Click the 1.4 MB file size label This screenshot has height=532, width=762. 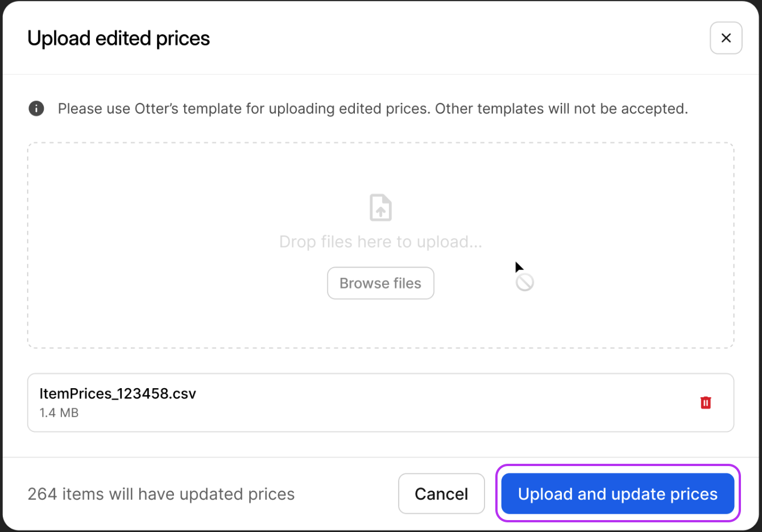(59, 413)
